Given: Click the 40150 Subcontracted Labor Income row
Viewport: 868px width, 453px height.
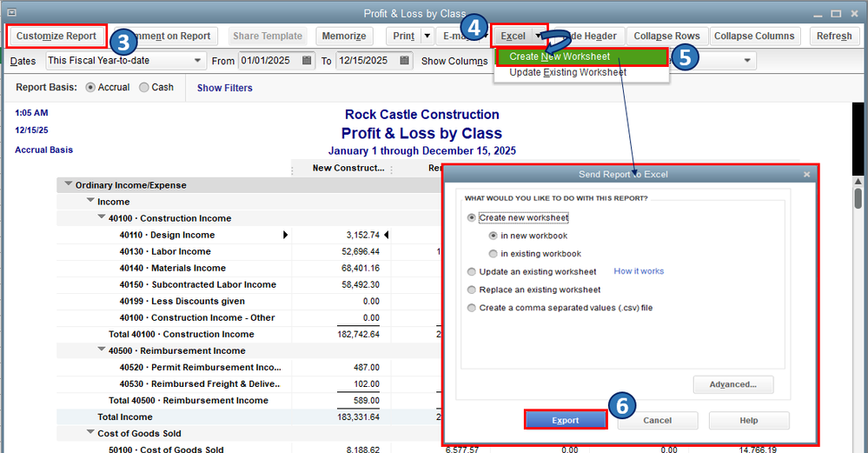Looking at the screenshot, I should tap(197, 284).
